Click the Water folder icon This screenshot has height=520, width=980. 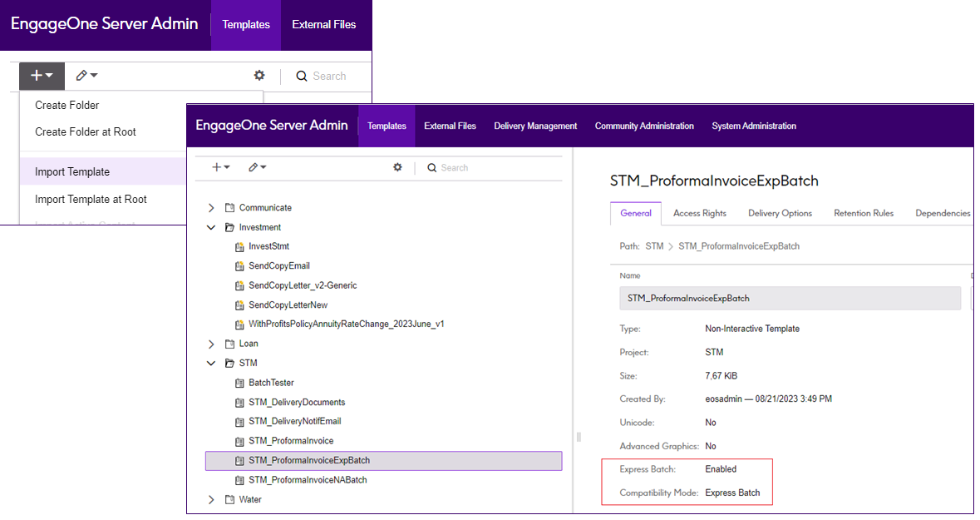[x=230, y=500]
